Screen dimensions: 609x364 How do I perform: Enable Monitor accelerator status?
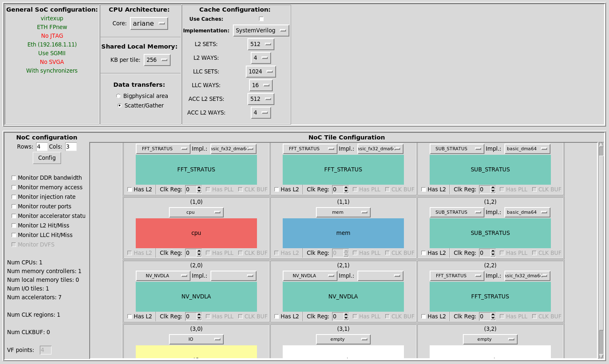point(14,216)
